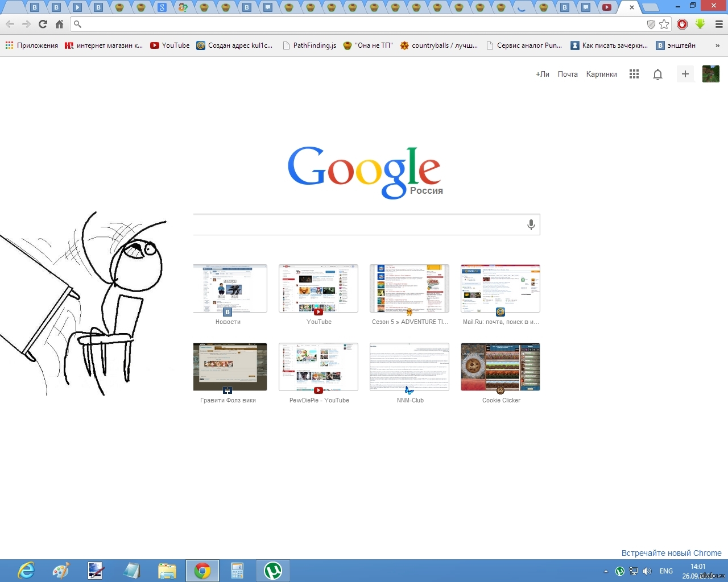Show hidden tray icons arrow
The image size is (728, 582).
(x=606, y=571)
